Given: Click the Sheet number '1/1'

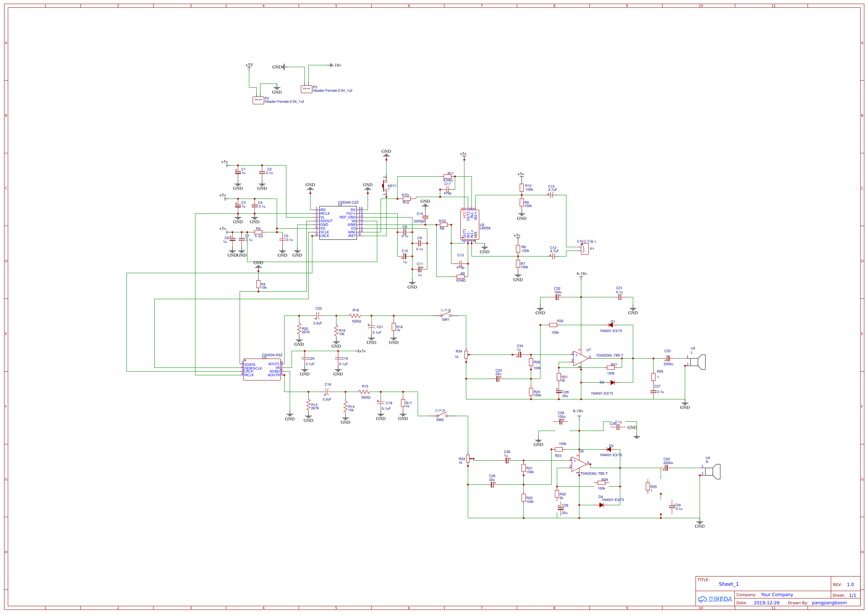Looking at the screenshot, I should (x=852, y=595).
